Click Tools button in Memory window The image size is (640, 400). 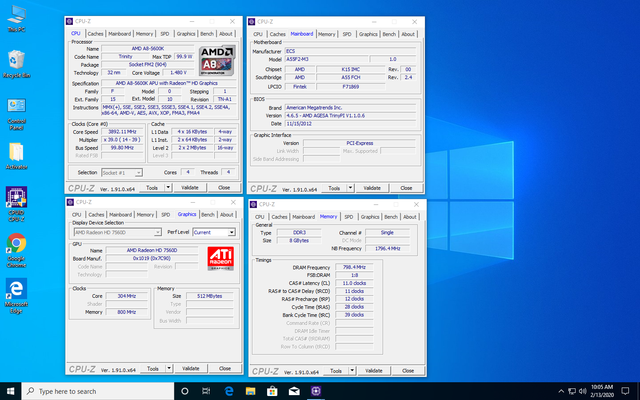tap(336, 371)
